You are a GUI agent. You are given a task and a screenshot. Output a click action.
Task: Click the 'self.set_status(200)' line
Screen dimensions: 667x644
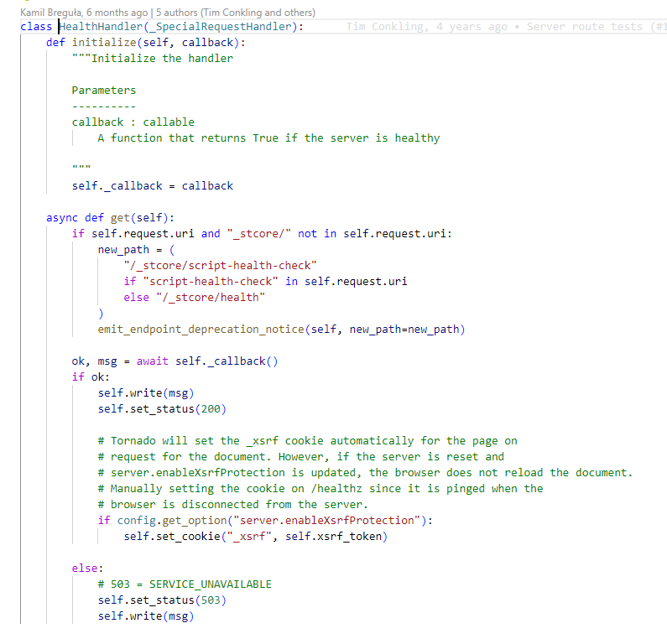click(x=162, y=409)
